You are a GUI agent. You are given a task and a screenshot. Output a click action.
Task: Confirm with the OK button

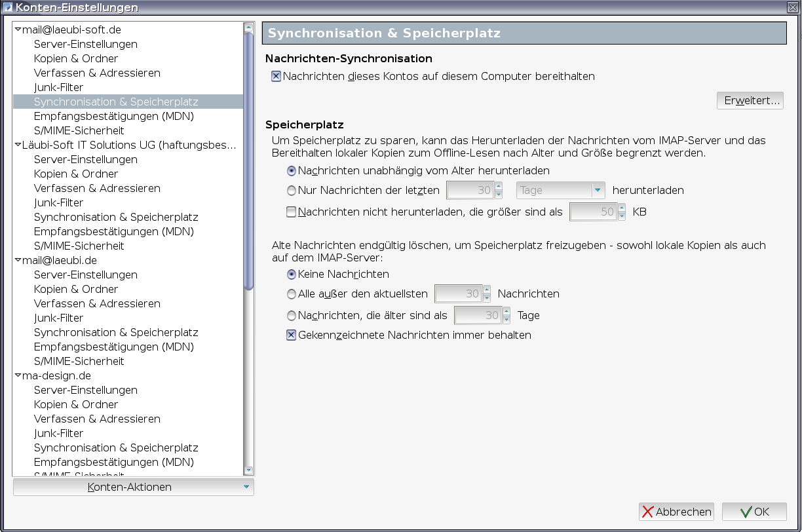pyautogui.click(x=754, y=512)
